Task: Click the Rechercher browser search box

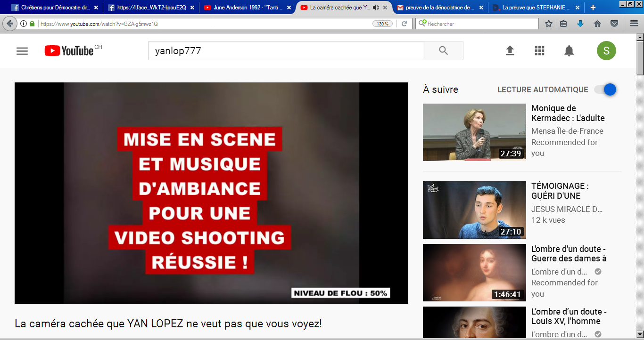Action: click(477, 24)
